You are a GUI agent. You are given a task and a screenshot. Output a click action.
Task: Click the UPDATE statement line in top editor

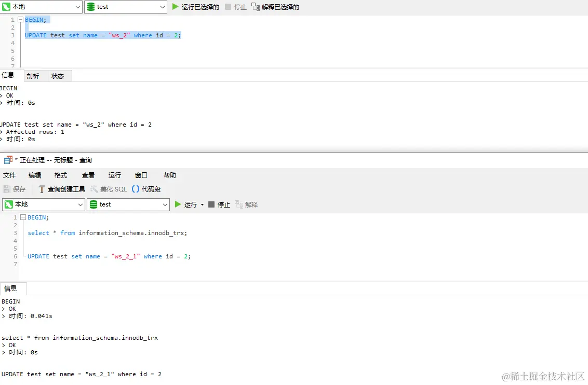[103, 35]
